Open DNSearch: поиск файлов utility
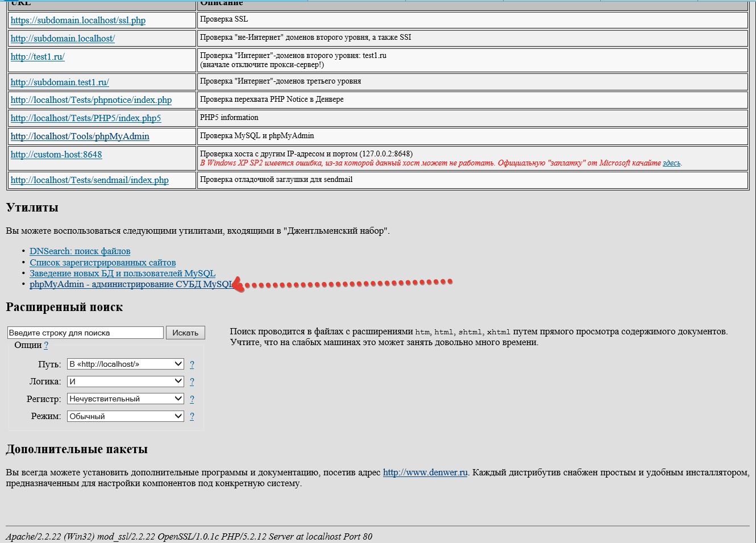 [x=80, y=251]
